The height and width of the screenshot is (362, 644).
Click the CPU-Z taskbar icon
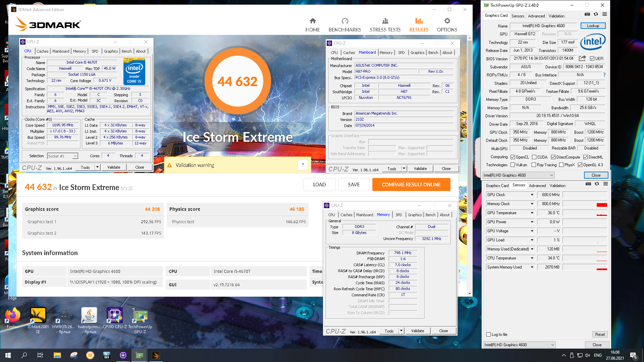(123, 355)
